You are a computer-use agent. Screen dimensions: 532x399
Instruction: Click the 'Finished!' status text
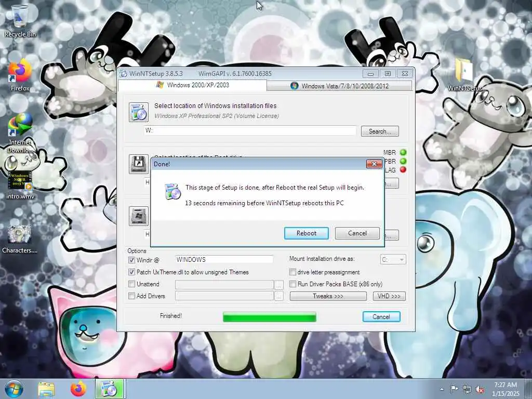click(x=170, y=316)
